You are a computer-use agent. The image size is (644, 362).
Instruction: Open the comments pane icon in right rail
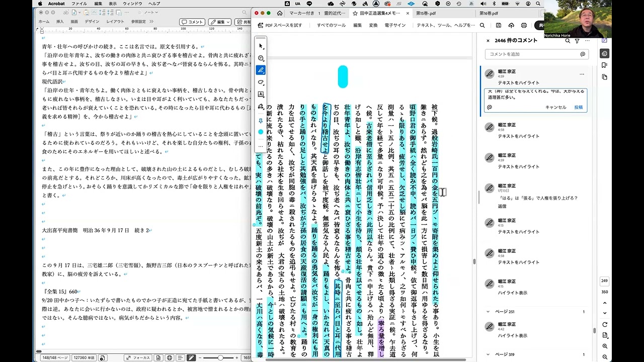click(x=605, y=53)
